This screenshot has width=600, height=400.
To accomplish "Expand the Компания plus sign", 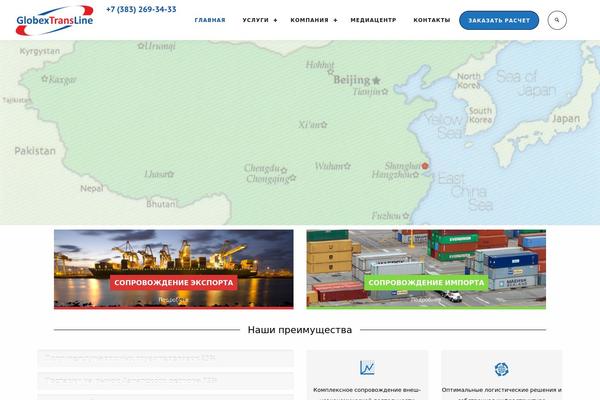I will (x=335, y=20).
